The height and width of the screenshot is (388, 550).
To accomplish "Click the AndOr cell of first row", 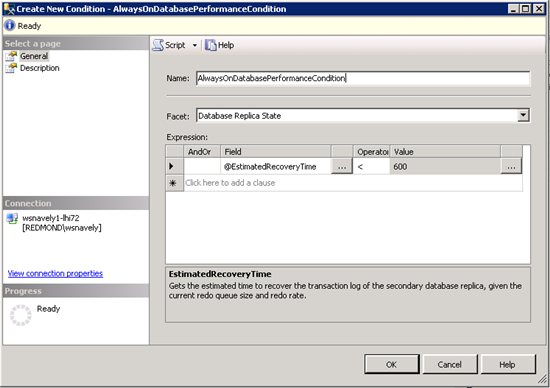I will pyautogui.click(x=202, y=167).
